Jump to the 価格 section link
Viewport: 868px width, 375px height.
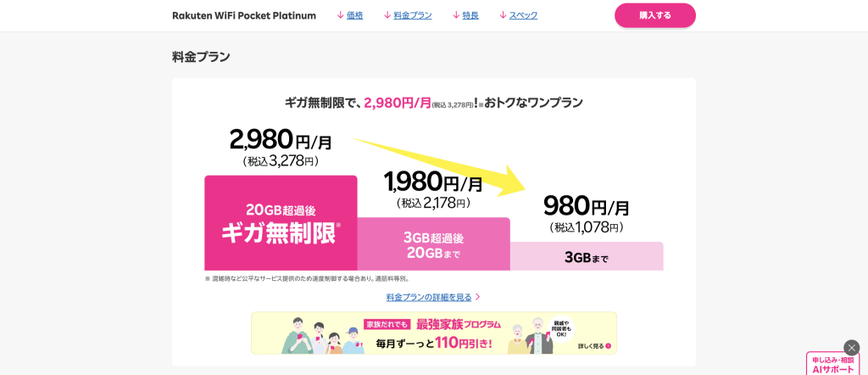coord(354,15)
